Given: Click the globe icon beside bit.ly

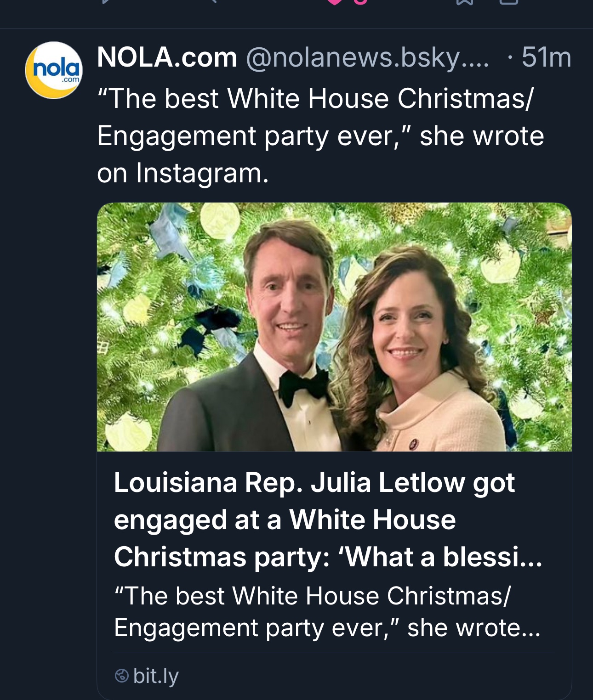Looking at the screenshot, I should pyautogui.click(x=121, y=676).
